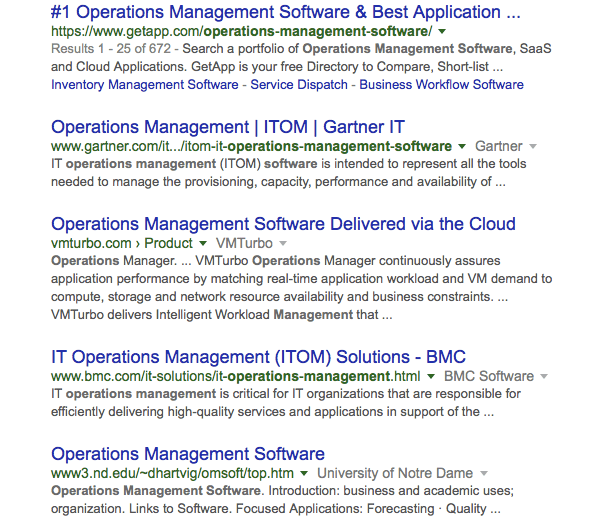Open the Service Dispatch sitelink
Viewport: 590px width, 525px height.
299,84
